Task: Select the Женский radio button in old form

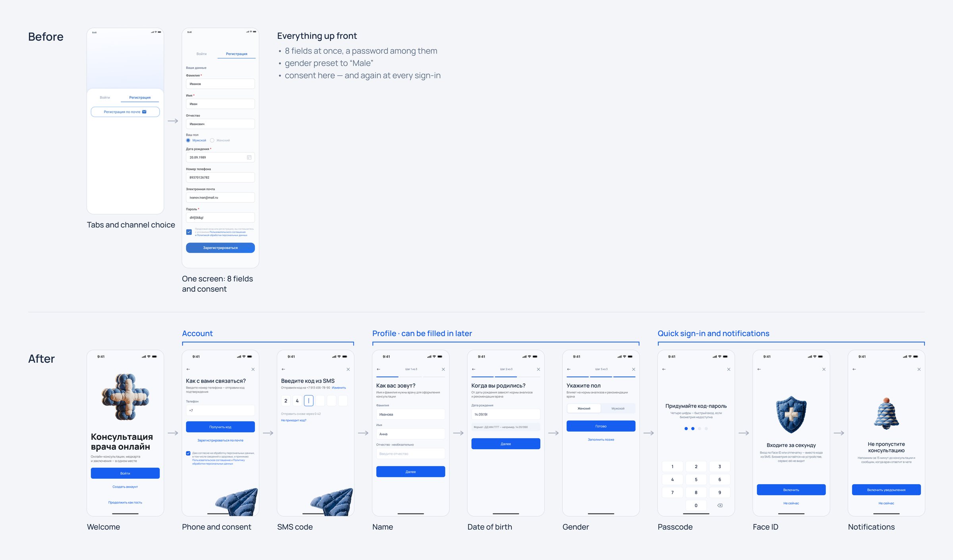Action: pos(212,140)
